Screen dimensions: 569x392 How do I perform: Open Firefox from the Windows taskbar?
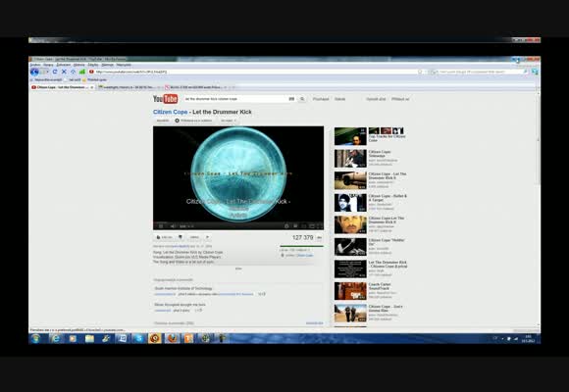(x=172, y=338)
